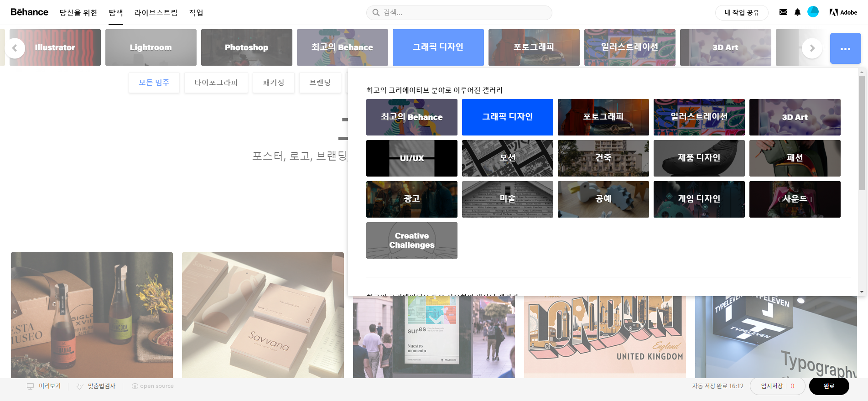Open the street poster Madrid project
Viewport: 868px width, 401px height.
434,337
